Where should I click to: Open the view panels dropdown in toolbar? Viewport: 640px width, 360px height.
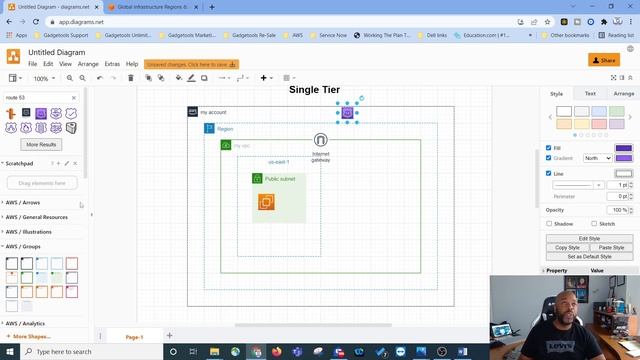pos(15,78)
